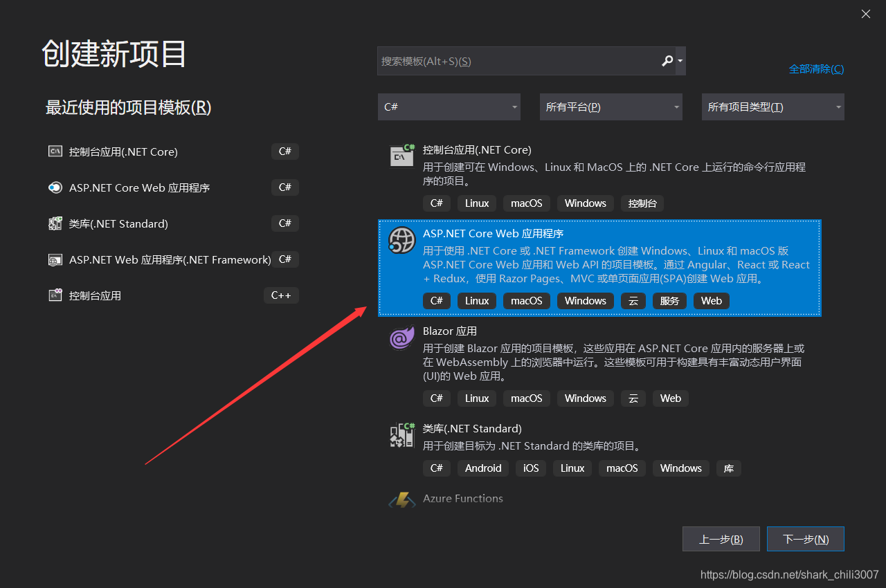
Task: Click the ASP.NET Core Web globe template icon
Action: tap(402, 240)
